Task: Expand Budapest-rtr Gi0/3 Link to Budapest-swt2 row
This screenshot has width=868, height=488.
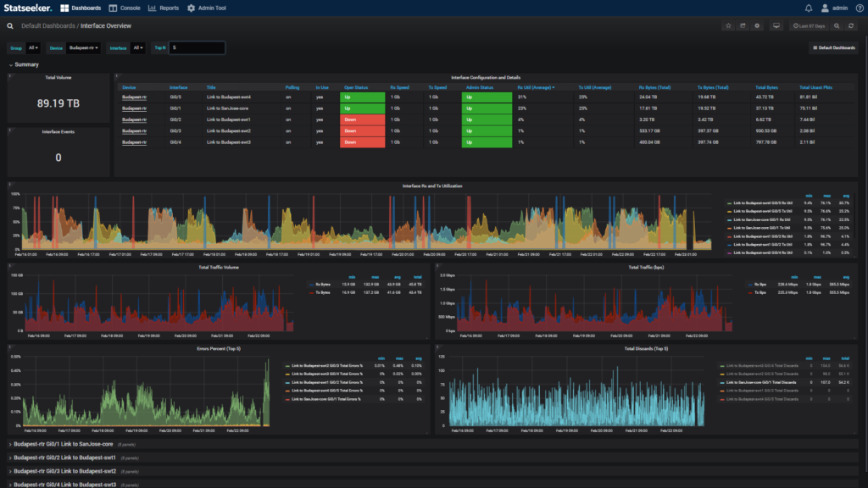Action: pyautogui.click(x=64, y=471)
